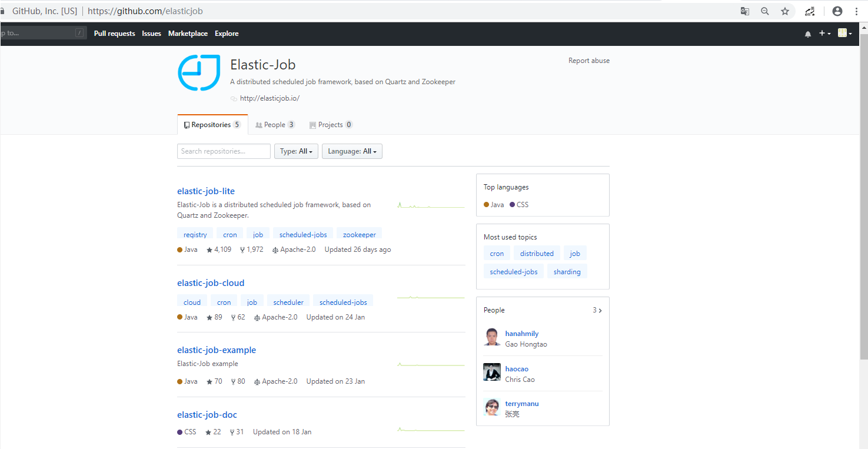Open the Type: All filter dropdown
The height and width of the screenshot is (449, 868).
[296, 151]
